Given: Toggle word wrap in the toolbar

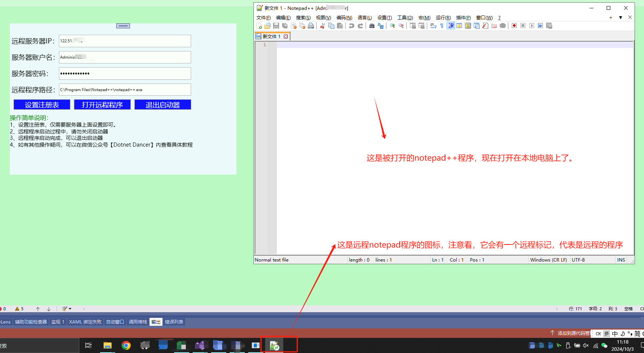Looking at the screenshot, I should (x=433, y=26).
